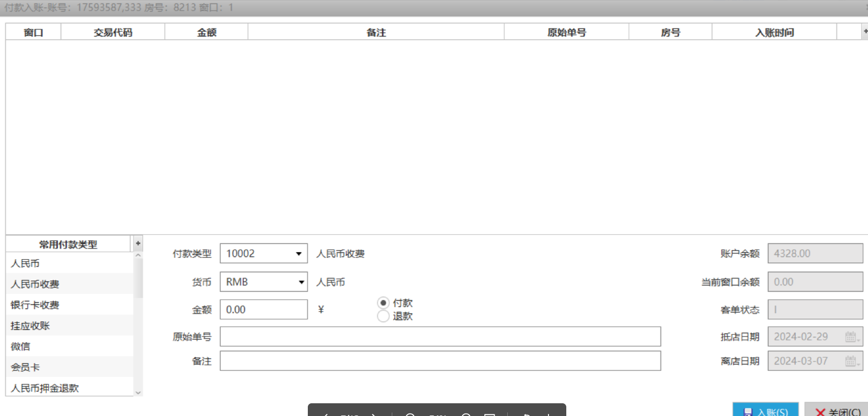Image resolution: width=868 pixels, height=416 pixels.
Task: Click into the 原始单号 text field
Action: click(x=440, y=337)
